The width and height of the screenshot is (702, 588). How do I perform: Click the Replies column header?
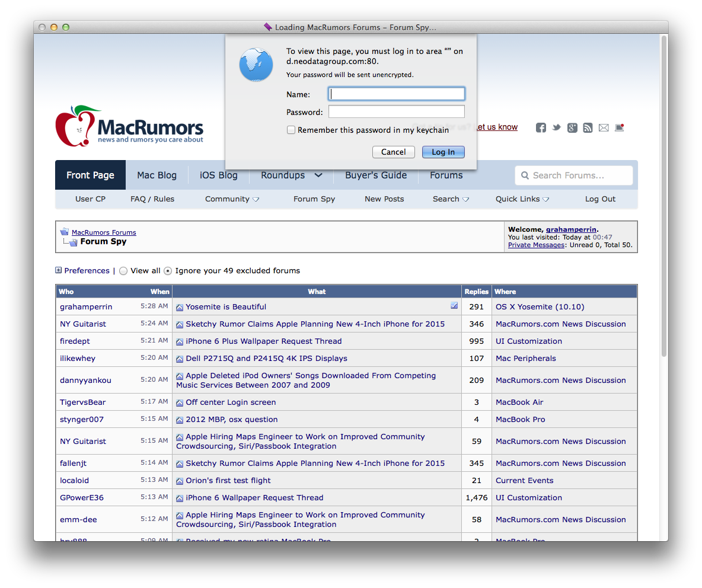point(476,292)
